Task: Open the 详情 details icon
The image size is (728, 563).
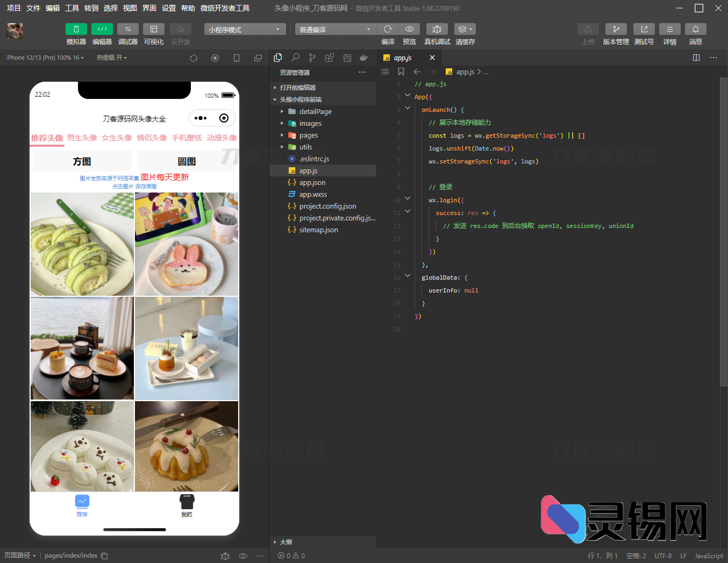Action: 669,29
